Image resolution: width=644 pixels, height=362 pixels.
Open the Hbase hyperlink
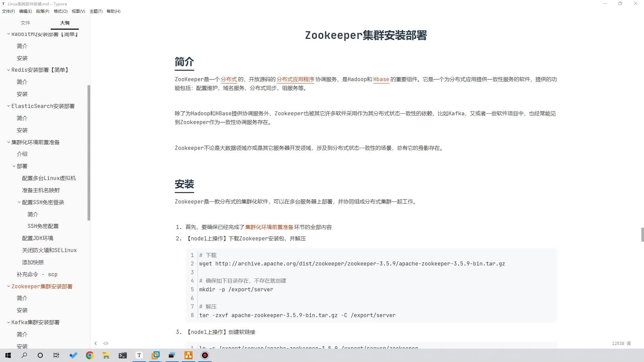click(x=381, y=79)
